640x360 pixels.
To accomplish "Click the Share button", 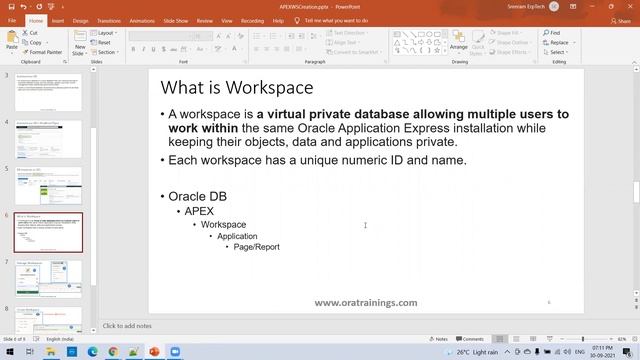I will [620, 21].
